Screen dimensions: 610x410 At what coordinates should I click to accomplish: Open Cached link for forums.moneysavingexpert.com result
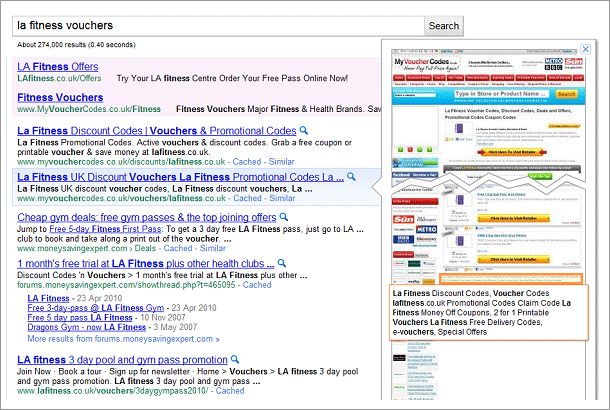(257, 285)
